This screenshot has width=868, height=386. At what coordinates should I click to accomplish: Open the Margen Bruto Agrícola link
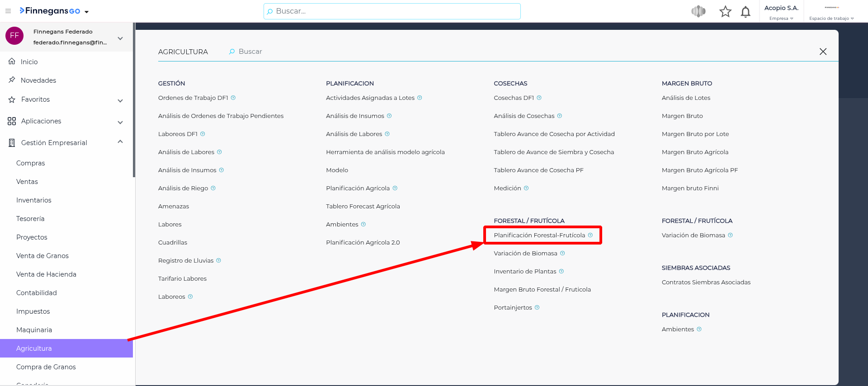(x=695, y=152)
